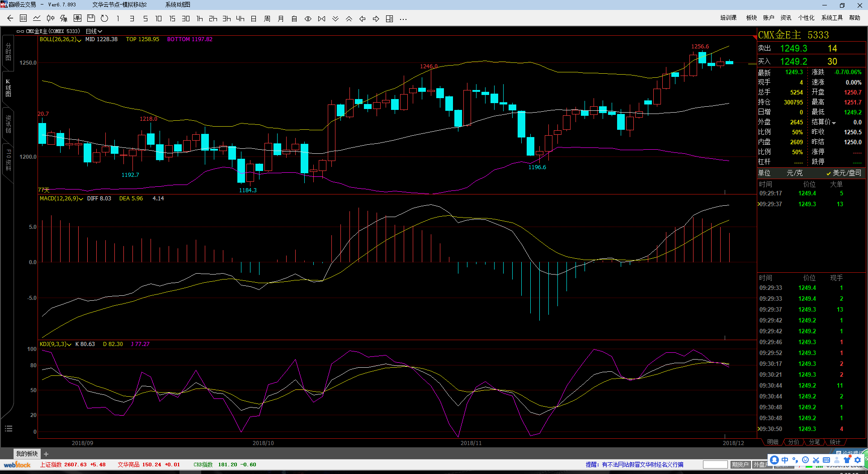Click the double chevron up icon
The width and height of the screenshot is (868, 474).
tap(349, 19)
